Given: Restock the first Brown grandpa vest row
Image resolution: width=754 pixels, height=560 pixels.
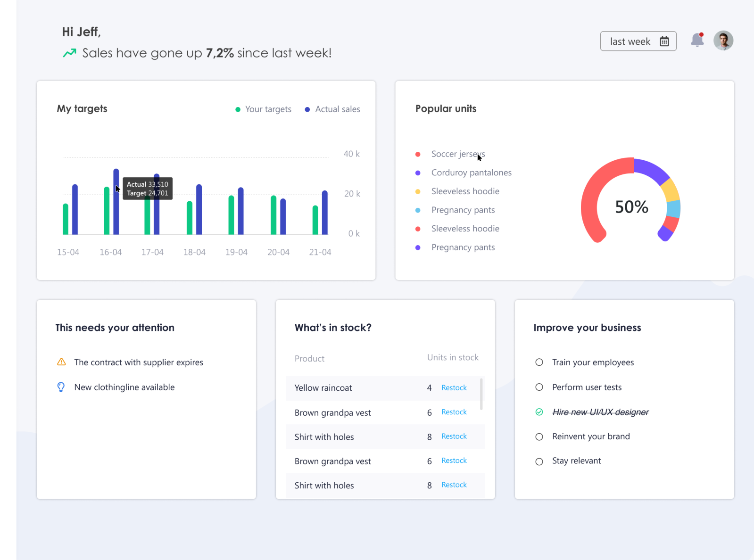Looking at the screenshot, I should (x=454, y=412).
